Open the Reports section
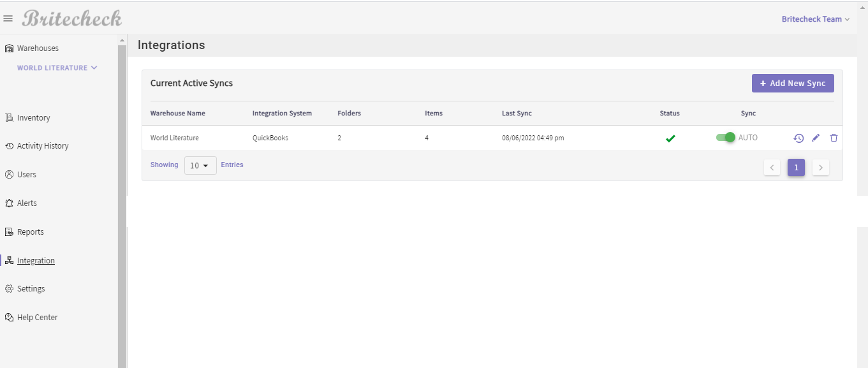The width and height of the screenshot is (868, 368). pos(30,232)
